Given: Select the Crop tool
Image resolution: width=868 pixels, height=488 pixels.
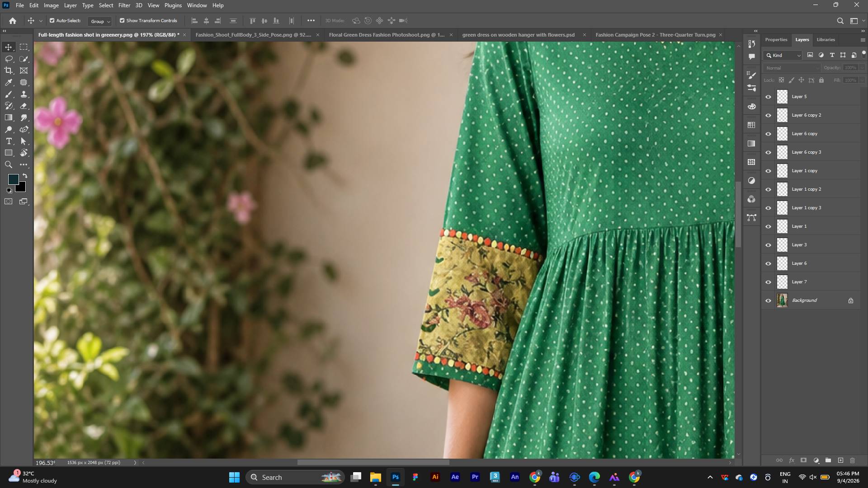Looking at the screenshot, I should click(x=9, y=70).
